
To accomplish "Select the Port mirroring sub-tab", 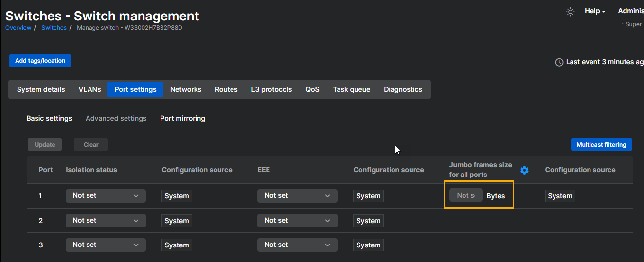I will tap(182, 118).
